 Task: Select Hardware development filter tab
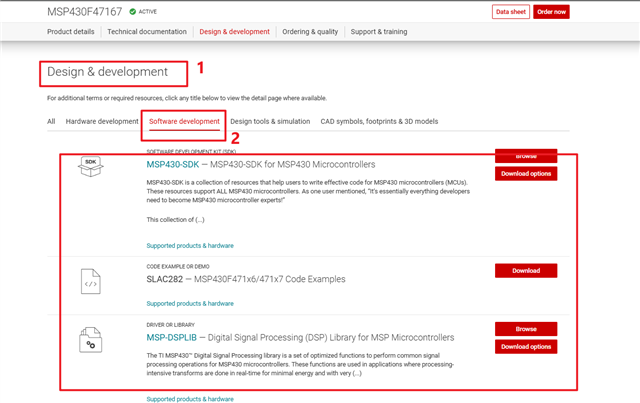(102, 121)
